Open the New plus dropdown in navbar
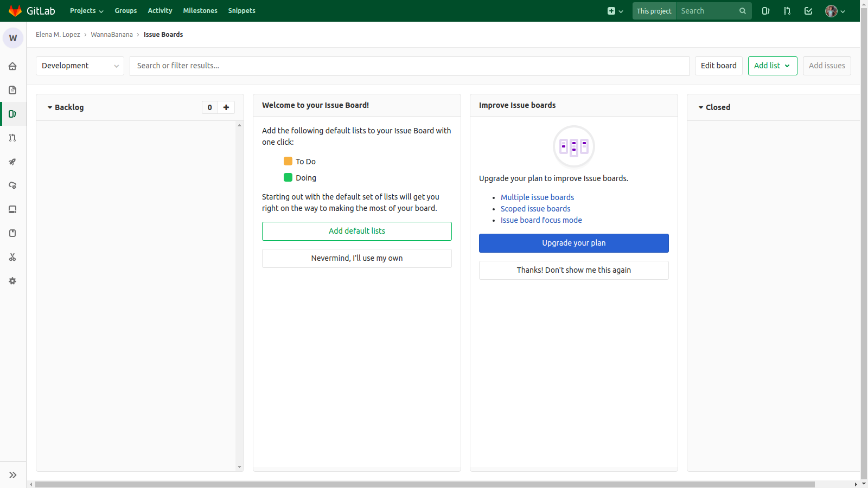Screen dimensions: 868x488 click(x=615, y=11)
